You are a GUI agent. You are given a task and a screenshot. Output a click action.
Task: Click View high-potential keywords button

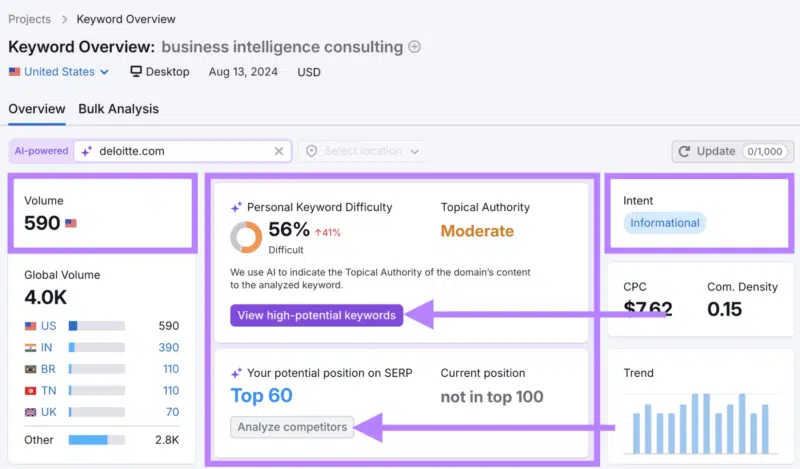tap(316, 315)
